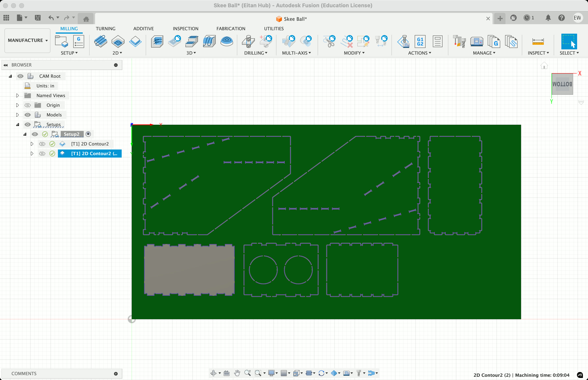
Task: Select the Drill operation icon
Action: click(248, 41)
